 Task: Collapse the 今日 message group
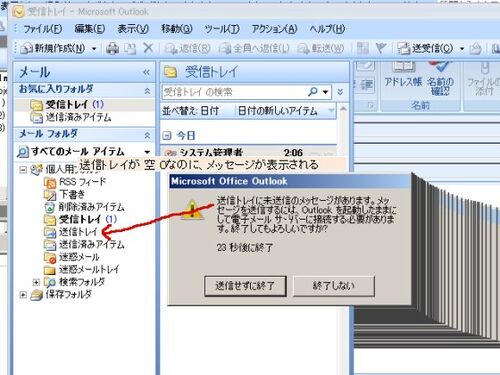(x=167, y=136)
